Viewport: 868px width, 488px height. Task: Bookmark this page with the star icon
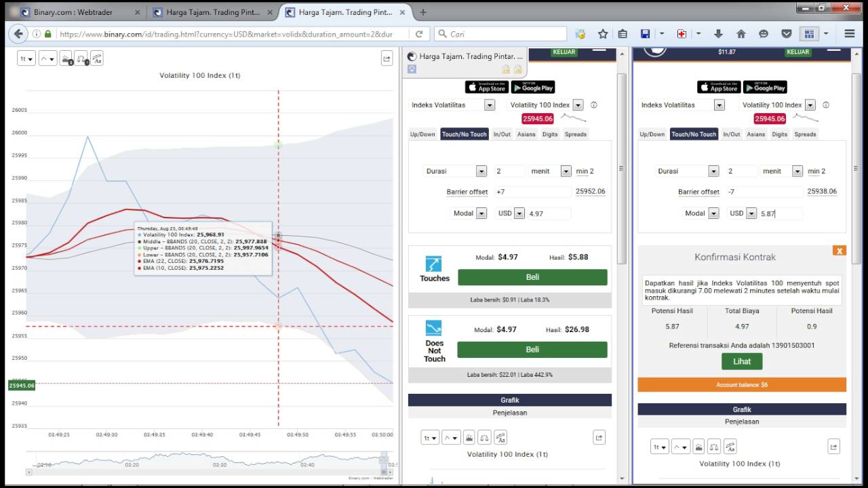(603, 34)
